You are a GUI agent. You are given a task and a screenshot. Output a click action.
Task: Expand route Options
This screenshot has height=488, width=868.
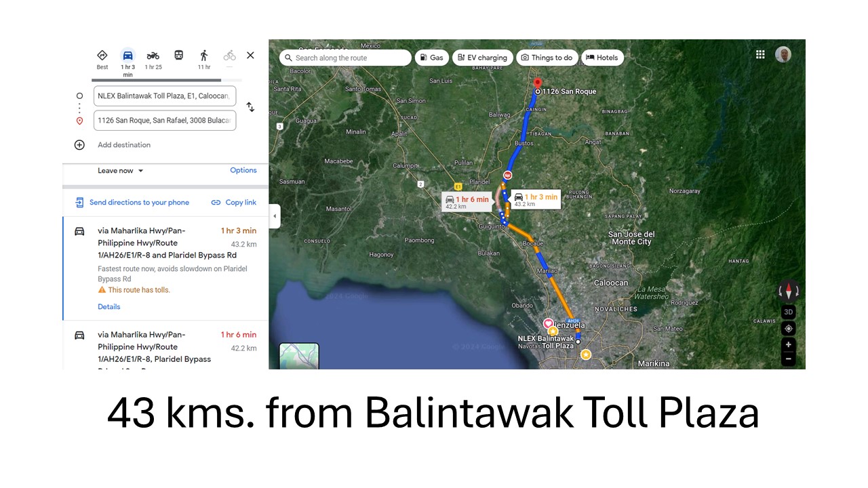tap(243, 170)
